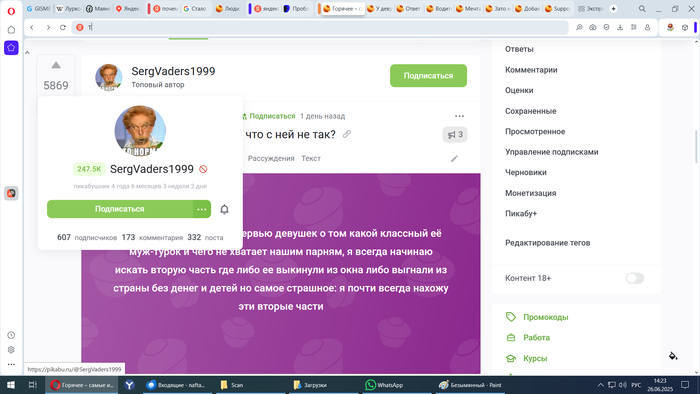Click the pencil edit tags icon
Viewport: 700px width, 394px height.
pyautogui.click(x=454, y=158)
